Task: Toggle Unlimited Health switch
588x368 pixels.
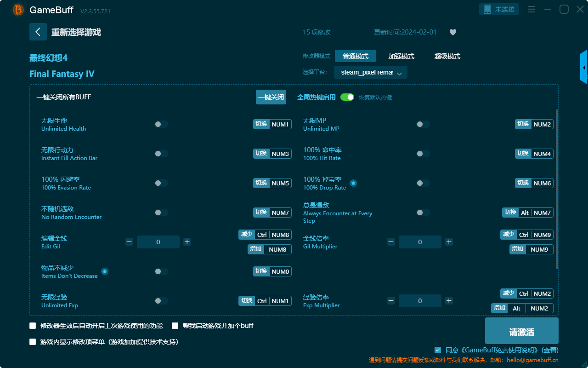Action: coord(161,124)
